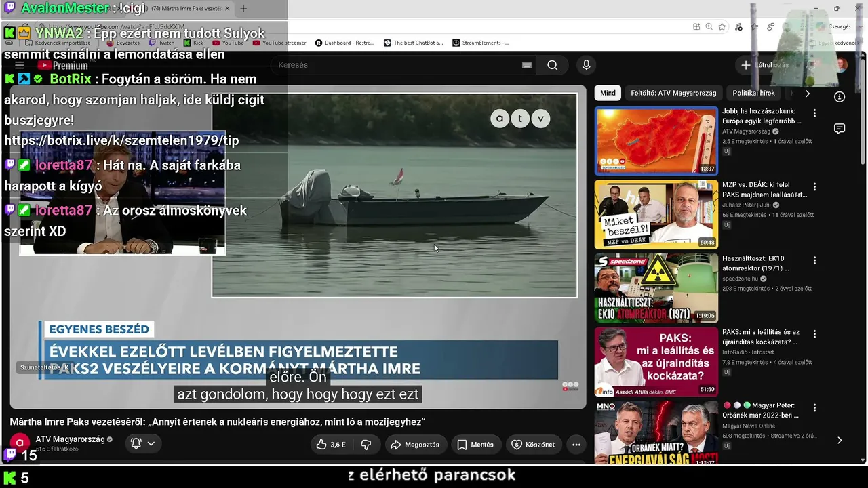
Task: Open the YouTube hamburger guide menu
Action: coord(20,65)
